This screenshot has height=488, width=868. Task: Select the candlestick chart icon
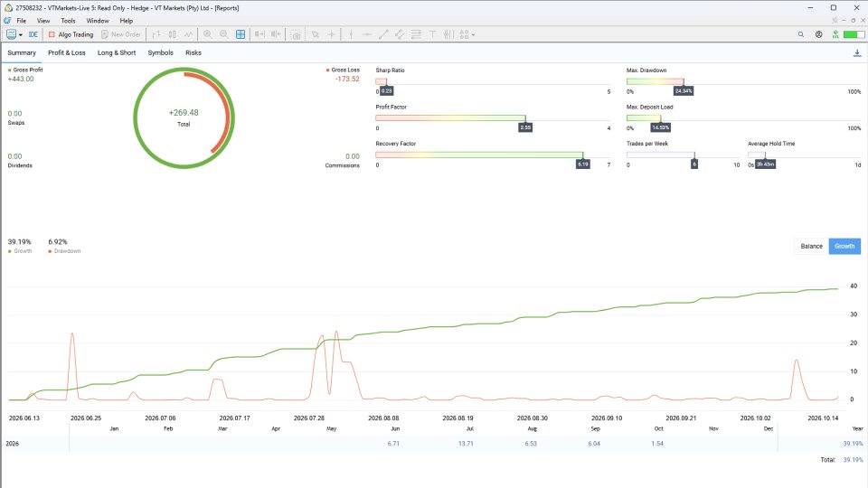[173, 34]
